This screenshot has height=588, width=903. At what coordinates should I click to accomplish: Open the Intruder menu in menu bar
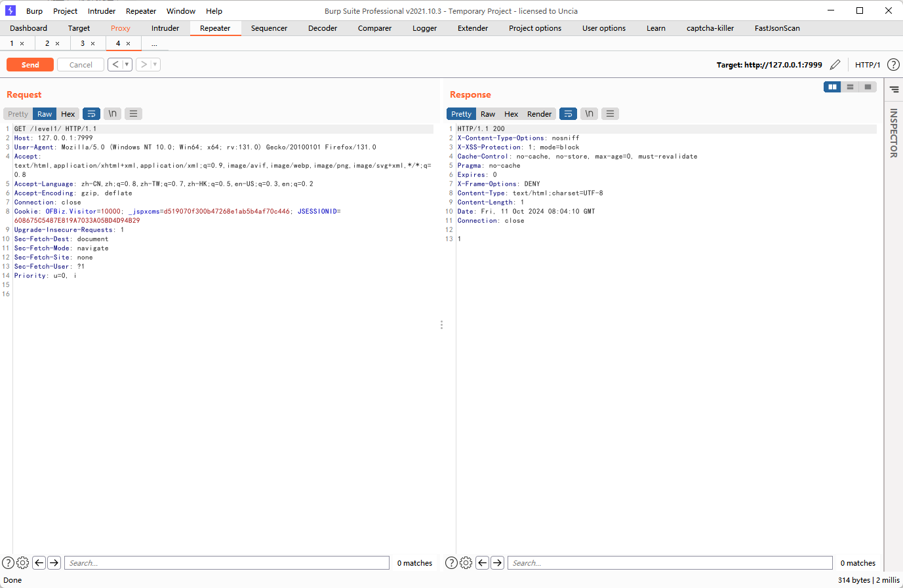(102, 11)
